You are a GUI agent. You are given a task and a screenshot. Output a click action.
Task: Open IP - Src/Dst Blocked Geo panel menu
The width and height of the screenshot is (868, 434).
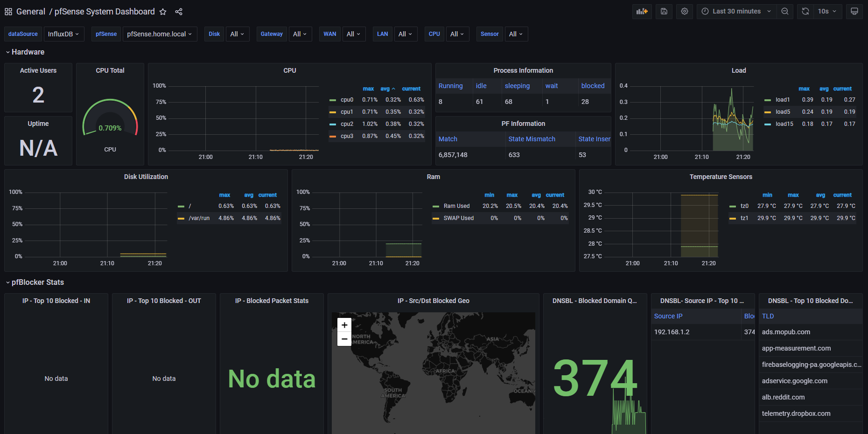pos(434,301)
